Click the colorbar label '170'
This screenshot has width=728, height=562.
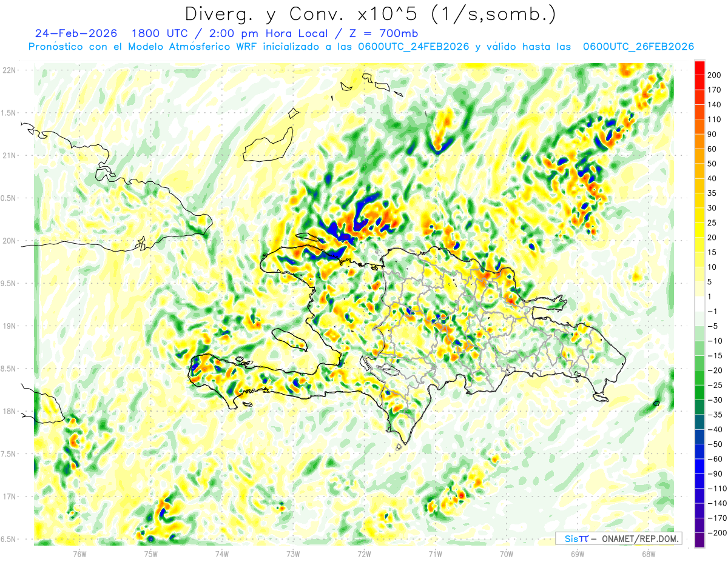click(714, 90)
